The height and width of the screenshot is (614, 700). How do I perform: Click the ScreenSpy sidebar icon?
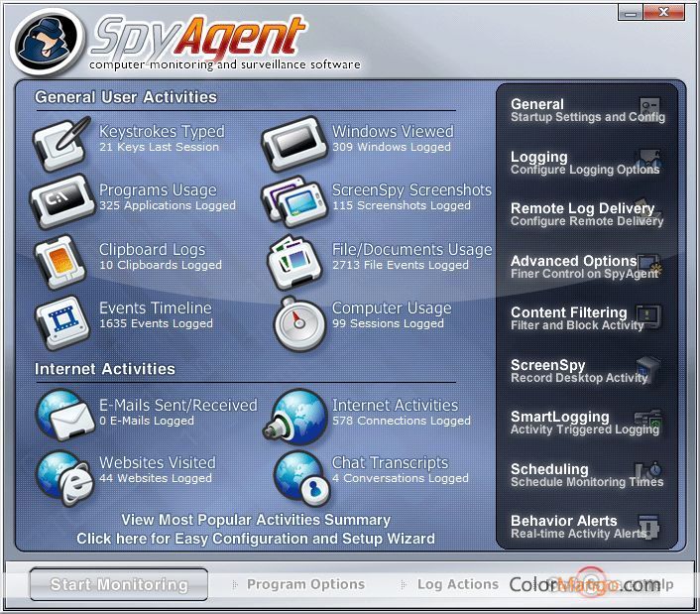(x=647, y=369)
